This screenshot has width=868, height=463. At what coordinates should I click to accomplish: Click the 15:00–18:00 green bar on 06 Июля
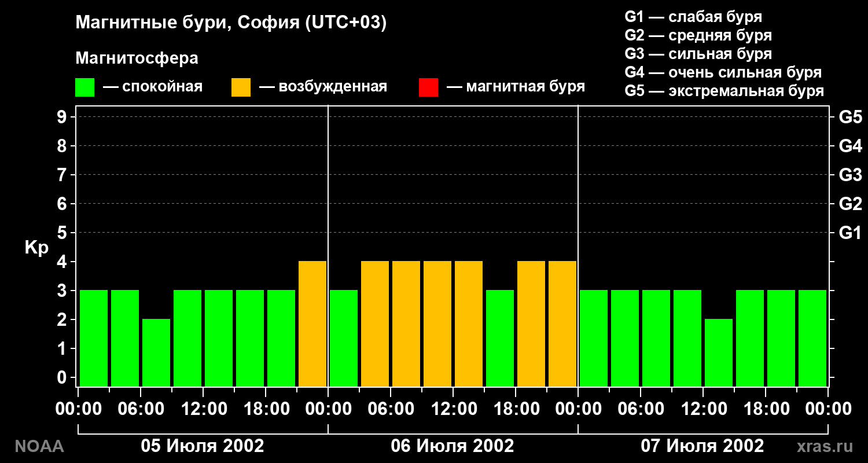point(500,338)
